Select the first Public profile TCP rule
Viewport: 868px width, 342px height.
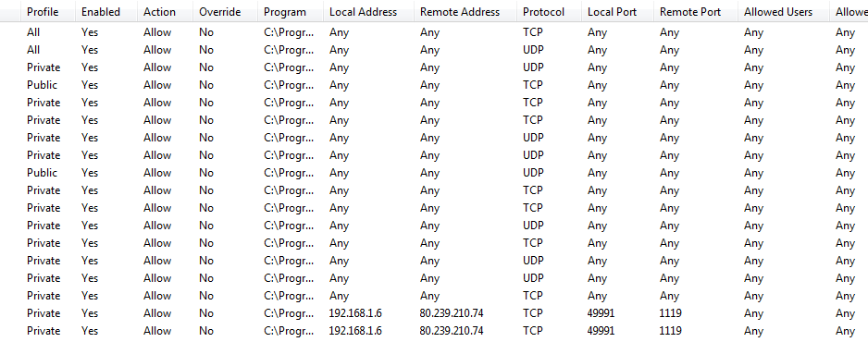point(434,84)
